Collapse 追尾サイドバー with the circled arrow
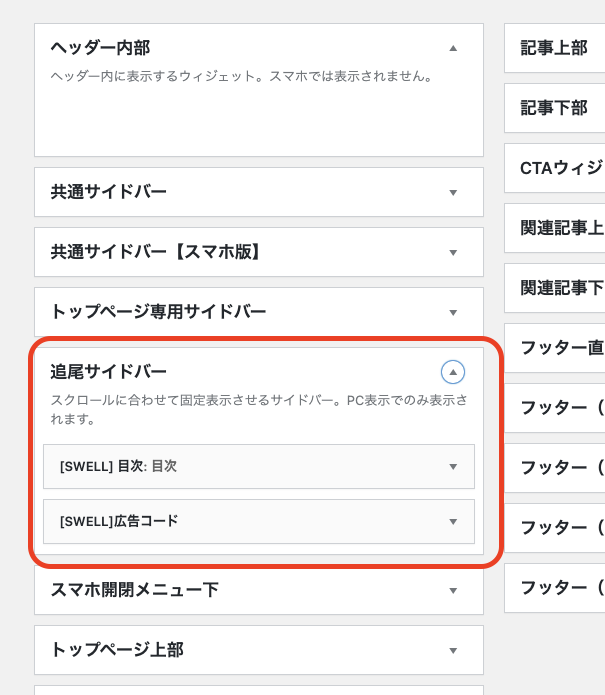The image size is (605, 695). click(453, 372)
